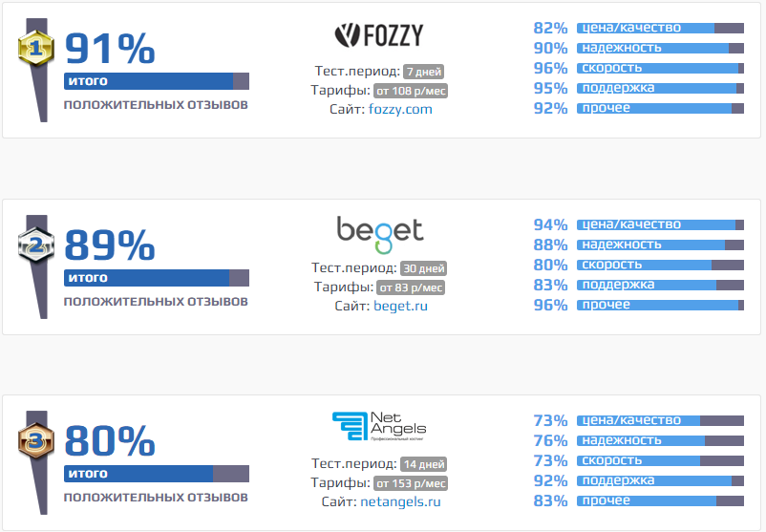766x532 pixels.
Task: Click Fozzy's скорость 96% bar
Action: tap(660, 68)
